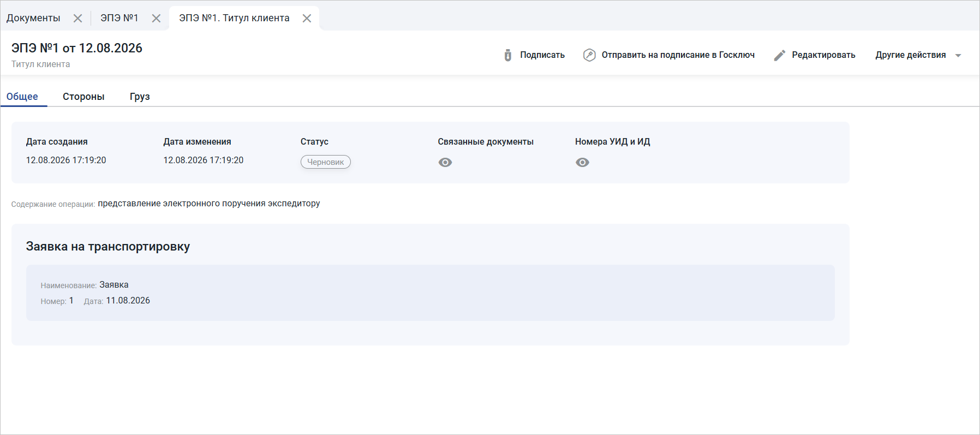Click the Подписать button label

point(542,55)
